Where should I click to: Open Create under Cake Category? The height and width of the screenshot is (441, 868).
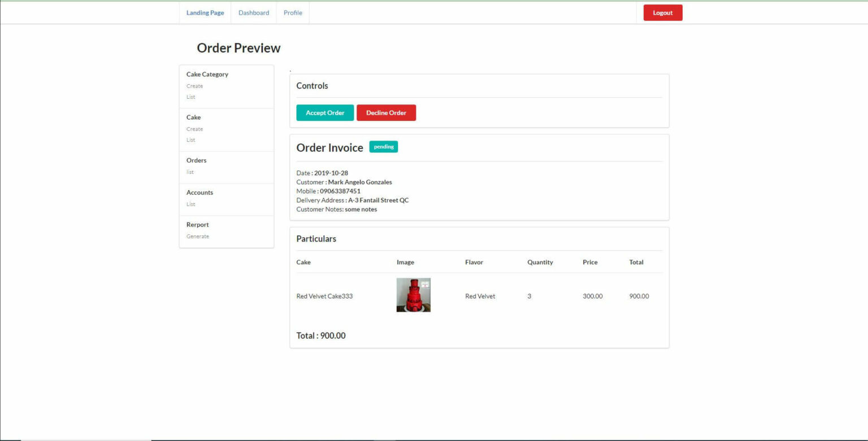point(194,86)
